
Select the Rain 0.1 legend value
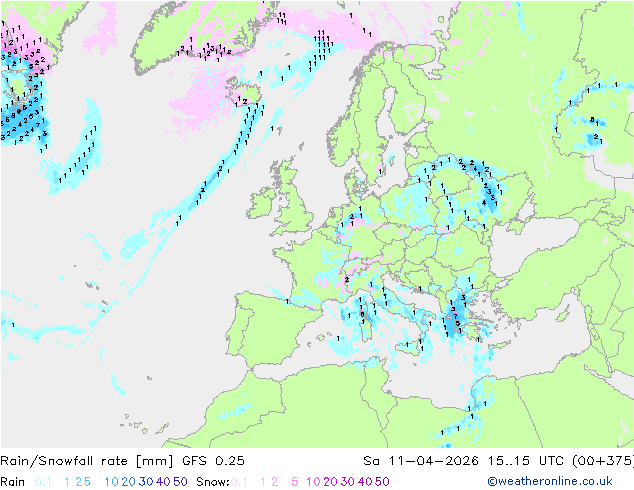pyautogui.click(x=43, y=482)
